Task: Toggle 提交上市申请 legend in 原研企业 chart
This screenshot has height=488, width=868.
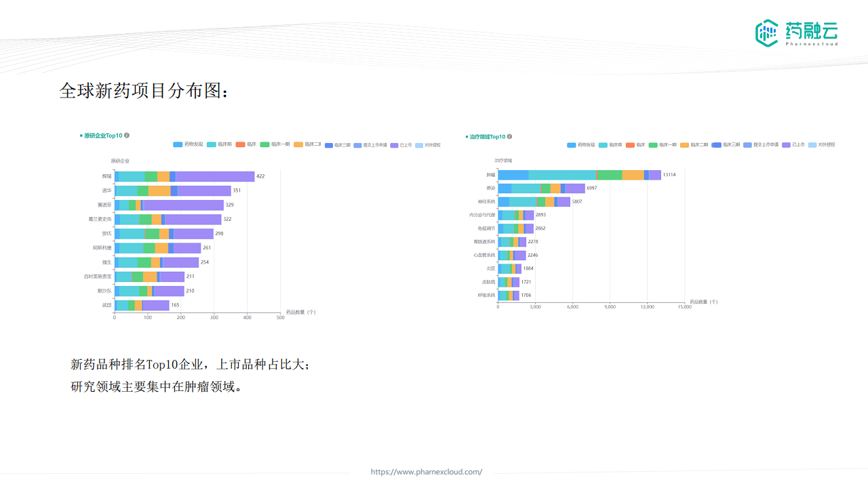Action: [370, 145]
